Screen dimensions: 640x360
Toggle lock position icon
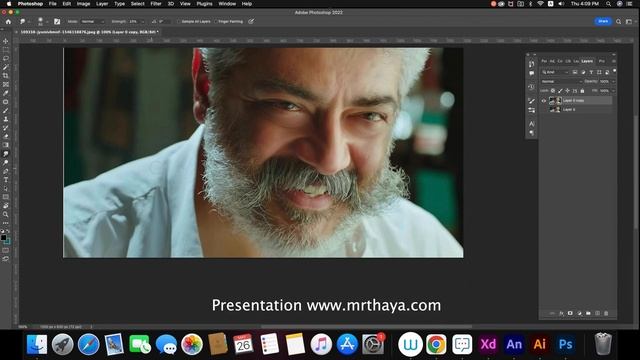coord(567,91)
